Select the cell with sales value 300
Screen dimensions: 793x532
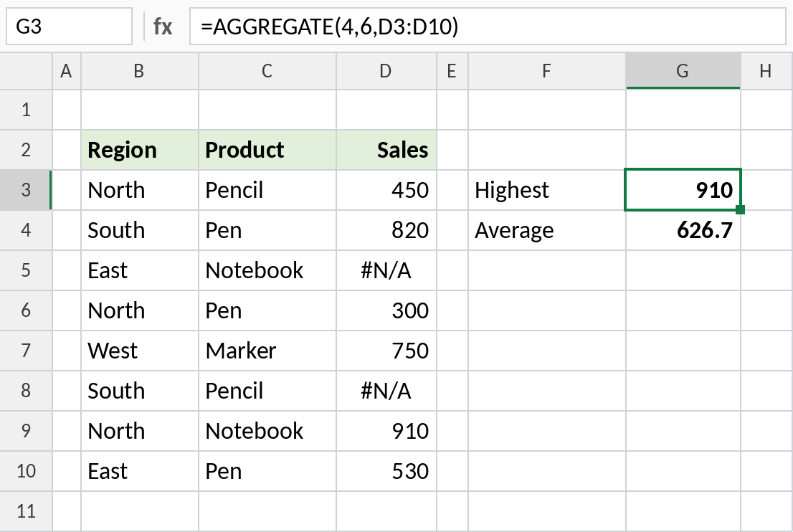point(386,310)
